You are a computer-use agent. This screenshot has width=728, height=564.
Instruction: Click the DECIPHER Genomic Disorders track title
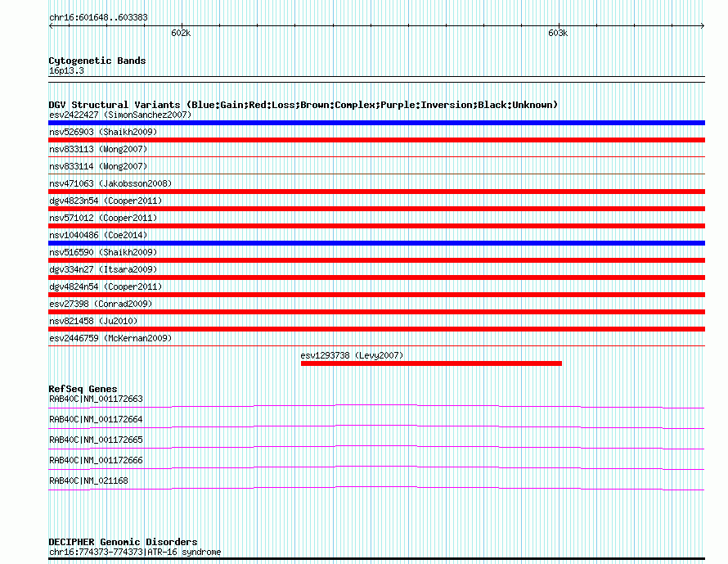pos(123,542)
